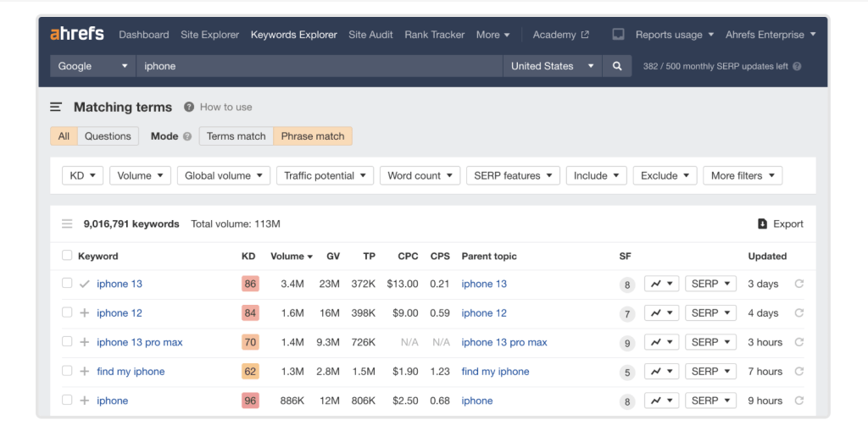Open parent topic iphone 13 pro max
The width and height of the screenshot is (868, 431).
(x=504, y=342)
